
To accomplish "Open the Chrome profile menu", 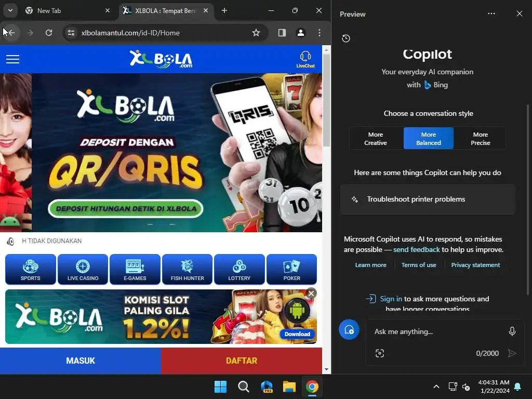I will click(301, 33).
